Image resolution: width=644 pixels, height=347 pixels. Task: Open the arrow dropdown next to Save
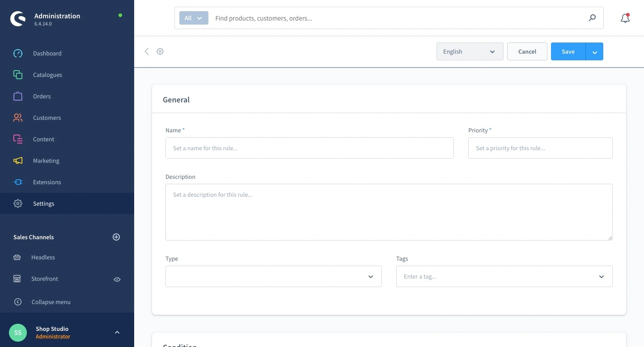click(x=594, y=52)
